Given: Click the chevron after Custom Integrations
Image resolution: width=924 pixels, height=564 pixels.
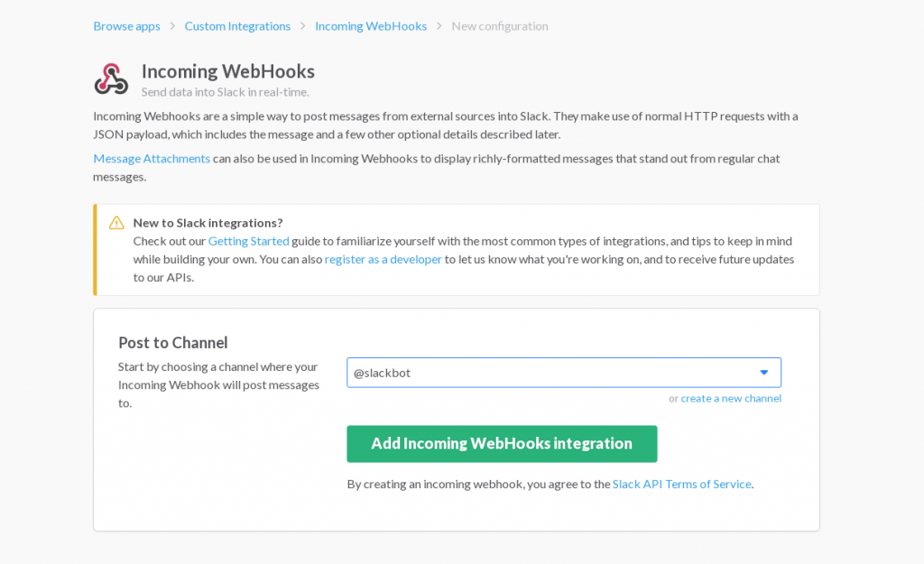Looking at the screenshot, I should [x=303, y=26].
